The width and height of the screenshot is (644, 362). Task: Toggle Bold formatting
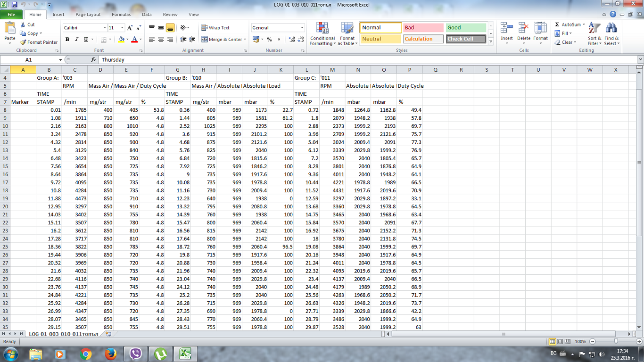pos(67,40)
